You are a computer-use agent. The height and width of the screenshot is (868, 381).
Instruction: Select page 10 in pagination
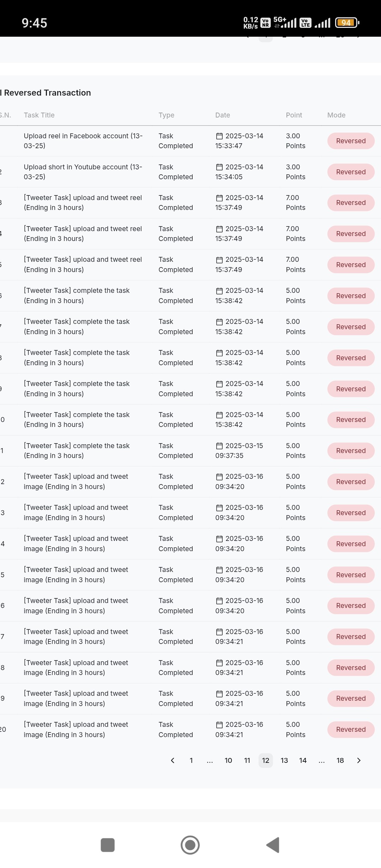click(x=228, y=760)
